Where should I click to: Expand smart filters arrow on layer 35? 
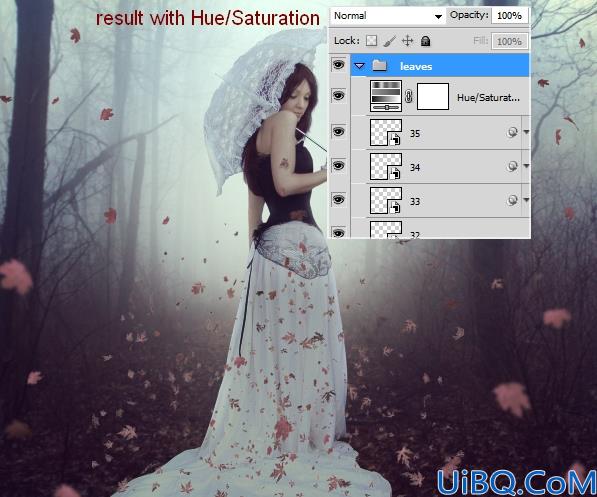coord(526,132)
